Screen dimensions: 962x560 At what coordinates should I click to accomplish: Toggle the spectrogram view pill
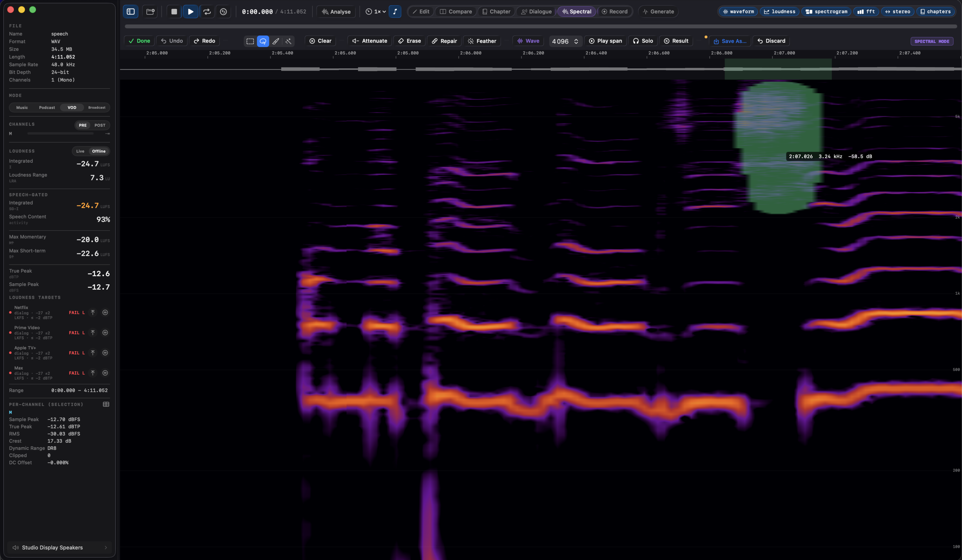(826, 11)
